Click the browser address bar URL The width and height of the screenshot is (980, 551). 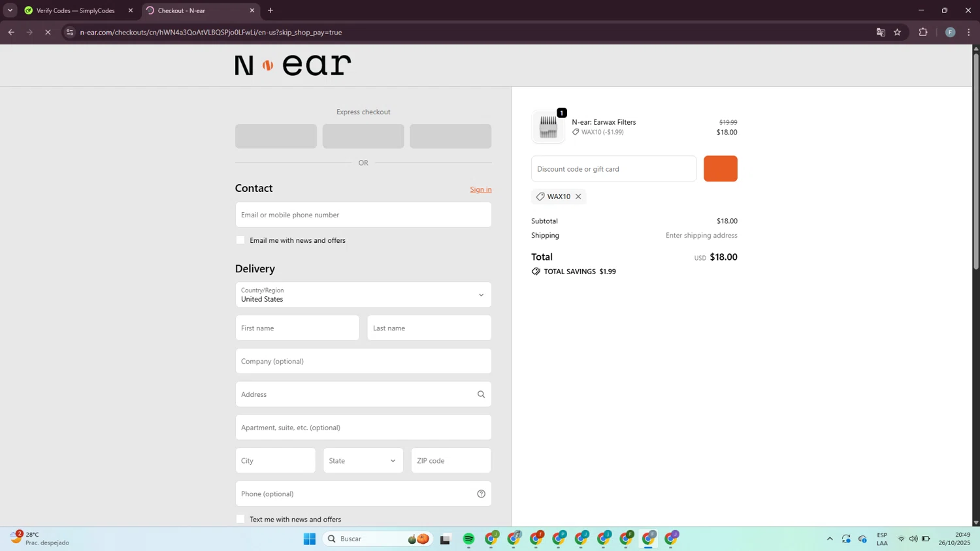[211, 32]
